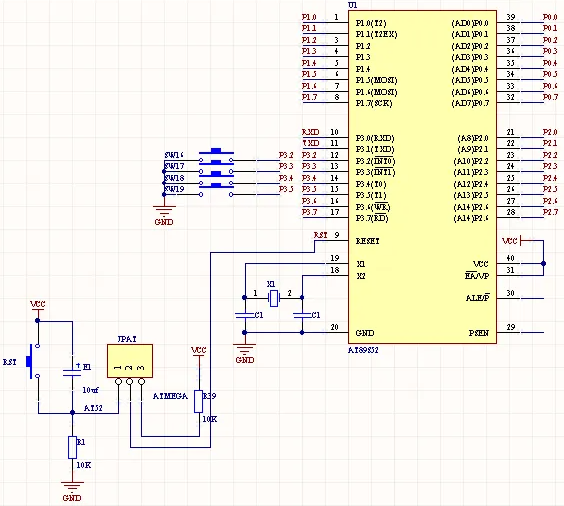The height and width of the screenshot is (506, 564).
Task: Click the (A8)P2.0 pin name
Action: tap(473, 138)
